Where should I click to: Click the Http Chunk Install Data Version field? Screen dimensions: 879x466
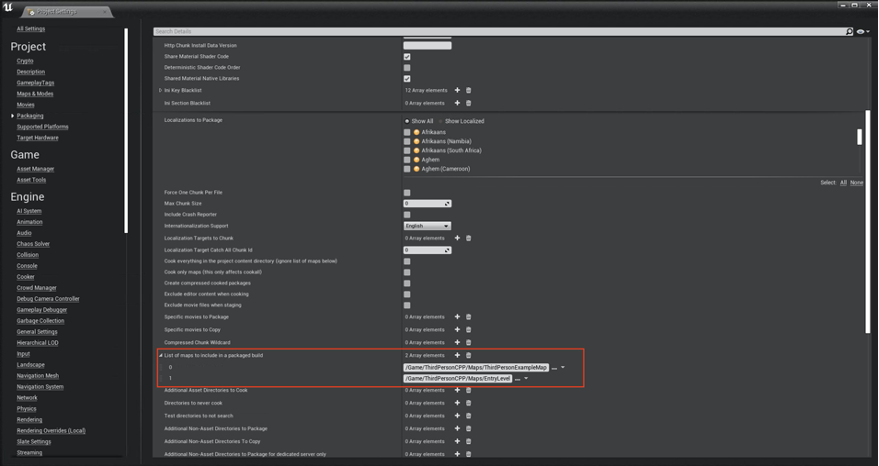(x=427, y=45)
